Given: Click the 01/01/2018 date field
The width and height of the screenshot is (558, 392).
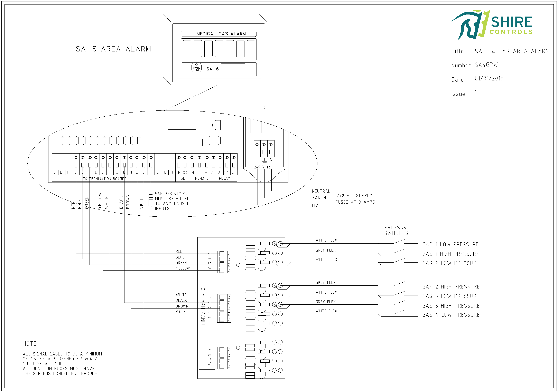Looking at the screenshot, I should [x=489, y=78].
